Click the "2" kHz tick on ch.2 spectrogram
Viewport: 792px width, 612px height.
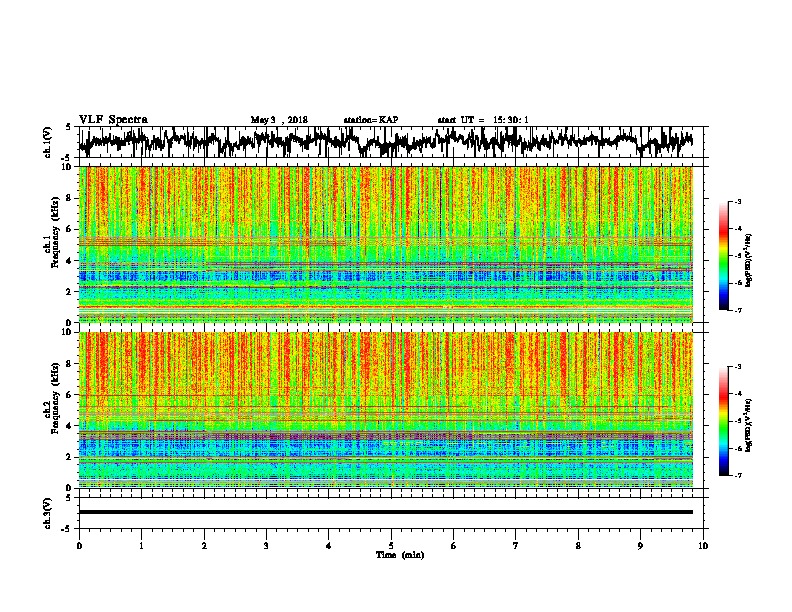tap(70, 457)
